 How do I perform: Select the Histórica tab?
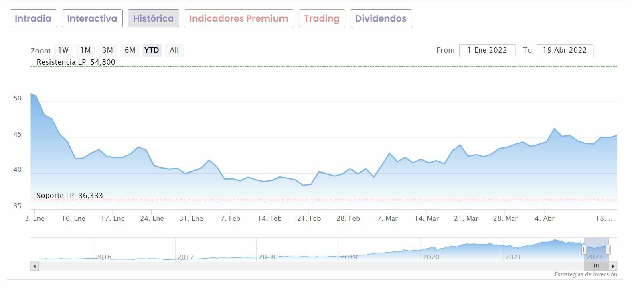(x=153, y=18)
